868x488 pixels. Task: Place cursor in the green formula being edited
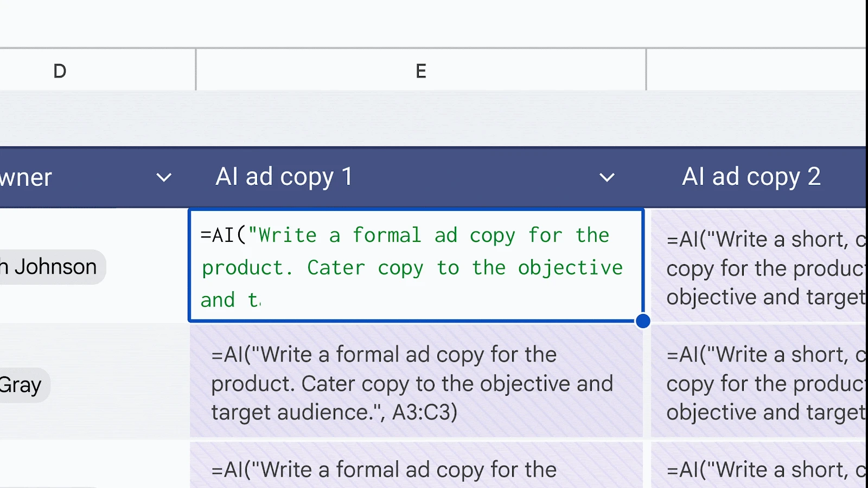point(412,267)
